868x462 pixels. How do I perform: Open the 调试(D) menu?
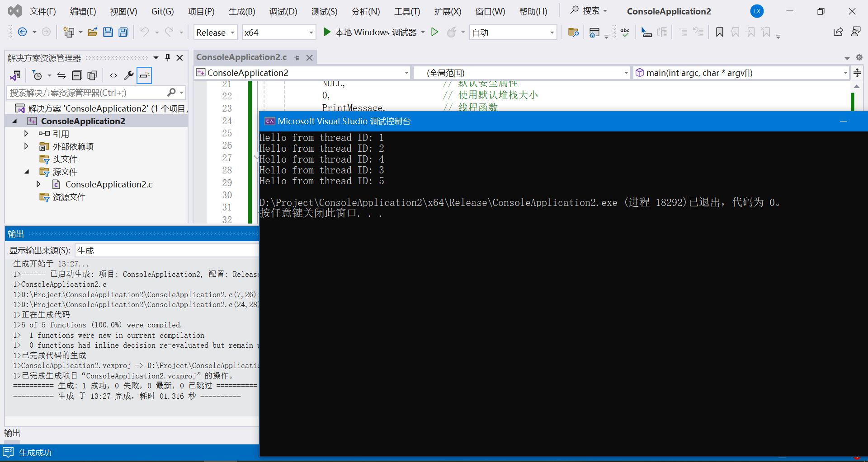283,11
